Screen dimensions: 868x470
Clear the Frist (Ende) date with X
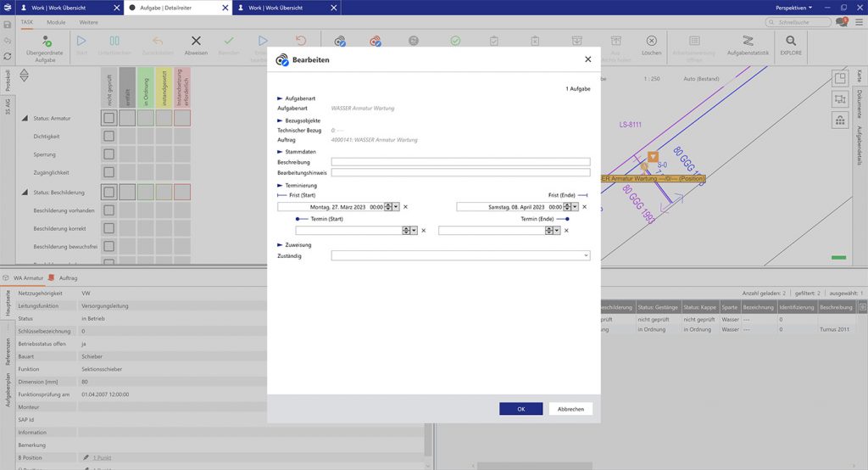pos(585,206)
